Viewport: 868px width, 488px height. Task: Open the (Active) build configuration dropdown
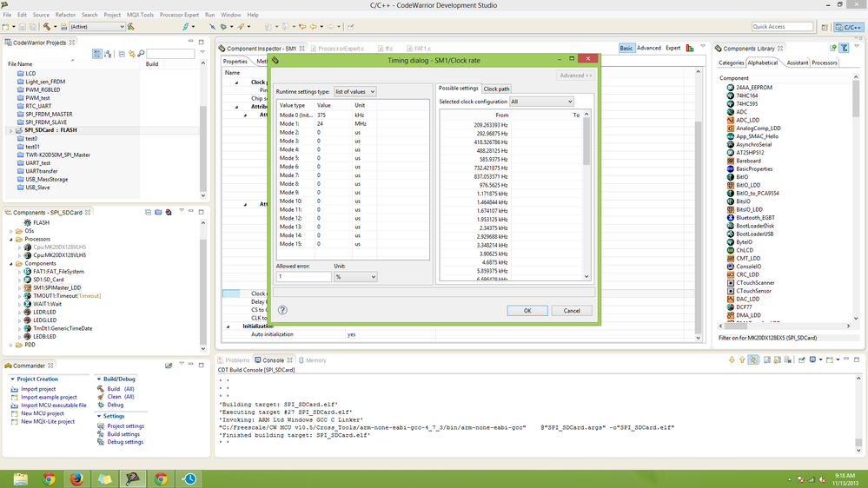96,27
